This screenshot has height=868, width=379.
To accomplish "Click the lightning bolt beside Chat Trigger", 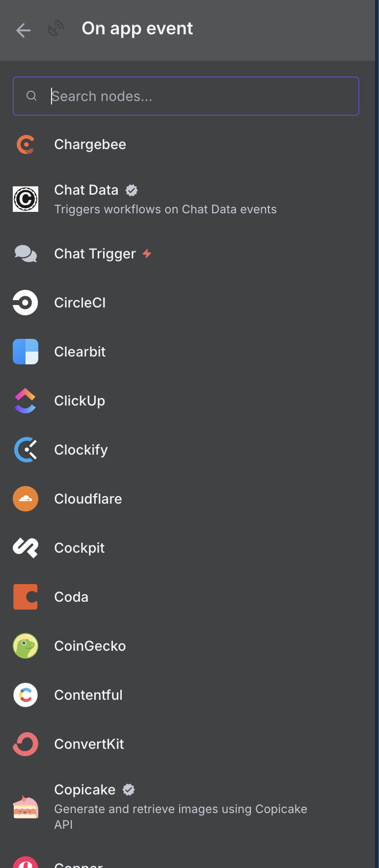I will tap(147, 254).
